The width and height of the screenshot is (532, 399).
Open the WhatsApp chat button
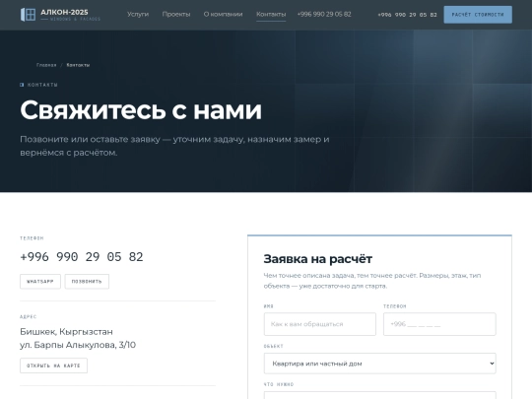(40, 281)
